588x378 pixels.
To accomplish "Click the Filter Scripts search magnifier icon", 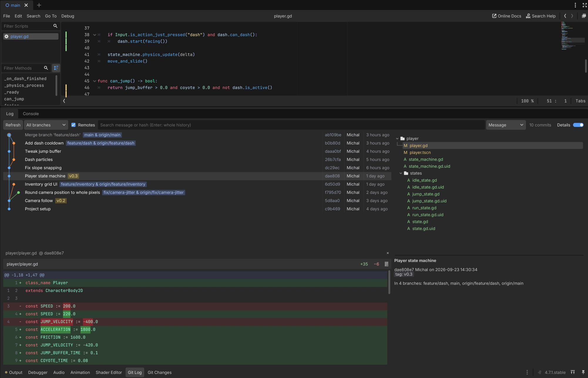I will pos(55,26).
